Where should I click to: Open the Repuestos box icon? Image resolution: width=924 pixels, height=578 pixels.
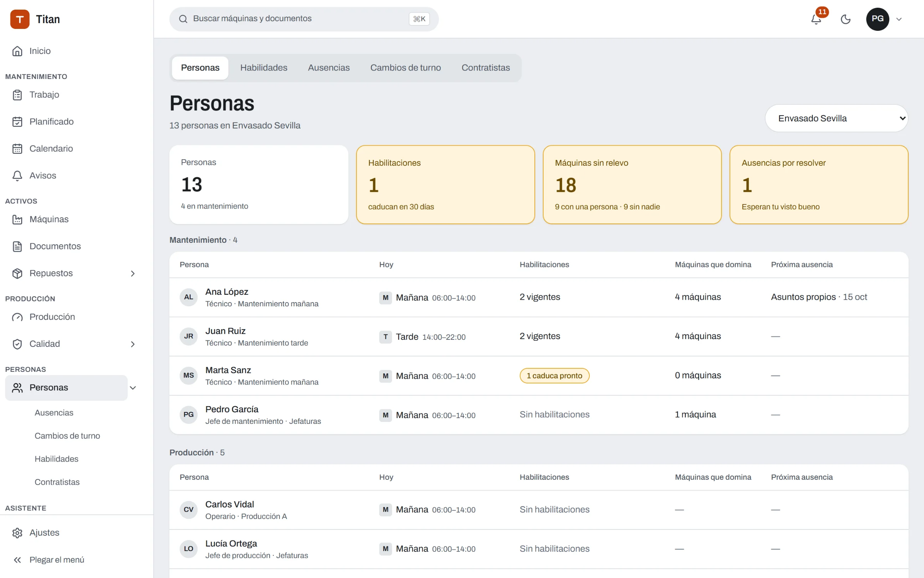pyautogui.click(x=17, y=273)
